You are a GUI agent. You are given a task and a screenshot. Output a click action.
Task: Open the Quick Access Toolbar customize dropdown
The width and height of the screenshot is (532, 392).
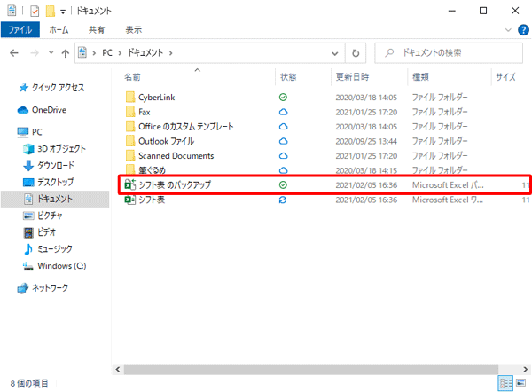coord(63,12)
